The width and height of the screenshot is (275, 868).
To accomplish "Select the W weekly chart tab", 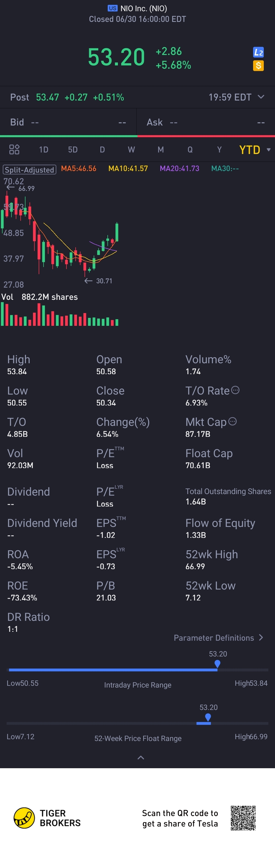I will [131, 150].
